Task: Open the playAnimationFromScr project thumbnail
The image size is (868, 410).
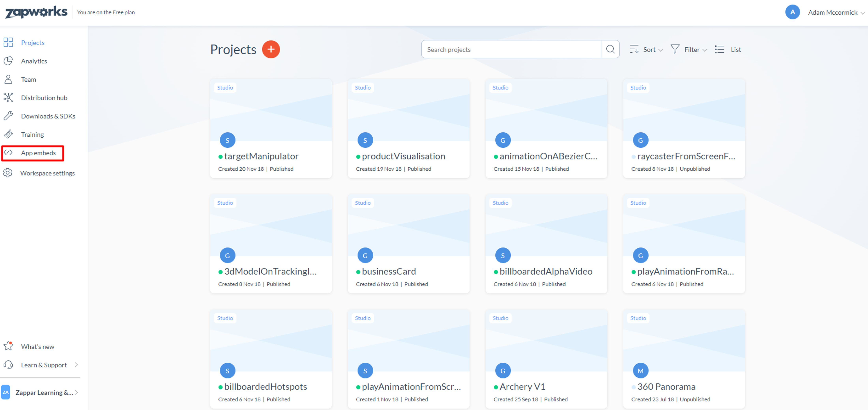Action: coord(408,341)
